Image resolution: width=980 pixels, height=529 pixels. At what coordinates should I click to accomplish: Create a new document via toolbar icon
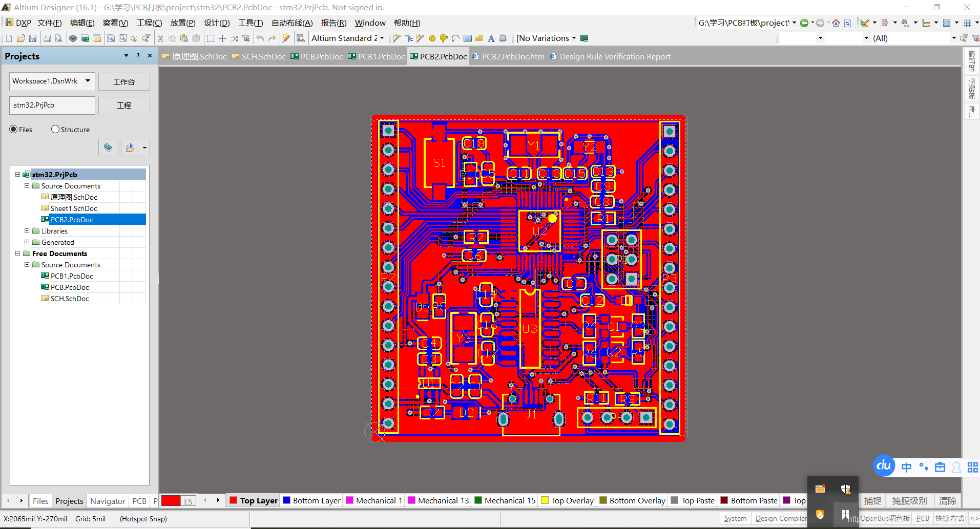[9, 38]
